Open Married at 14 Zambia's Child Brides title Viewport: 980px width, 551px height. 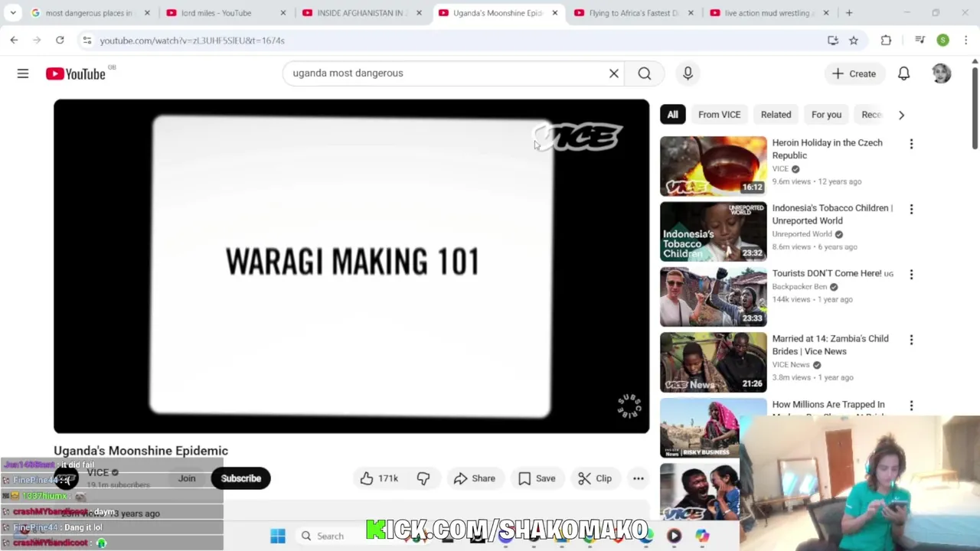pos(830,345)
